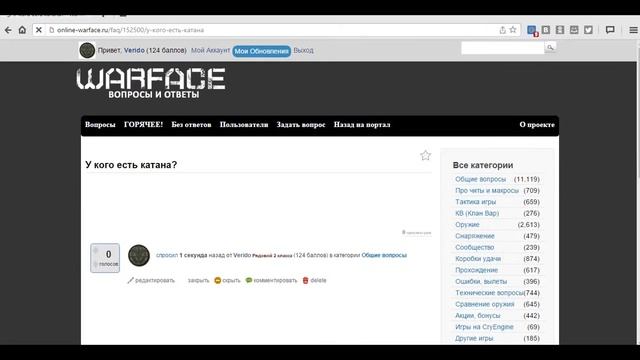Click the Warface logo
Viewport: 640px width, 360px height.
[151, 83]
